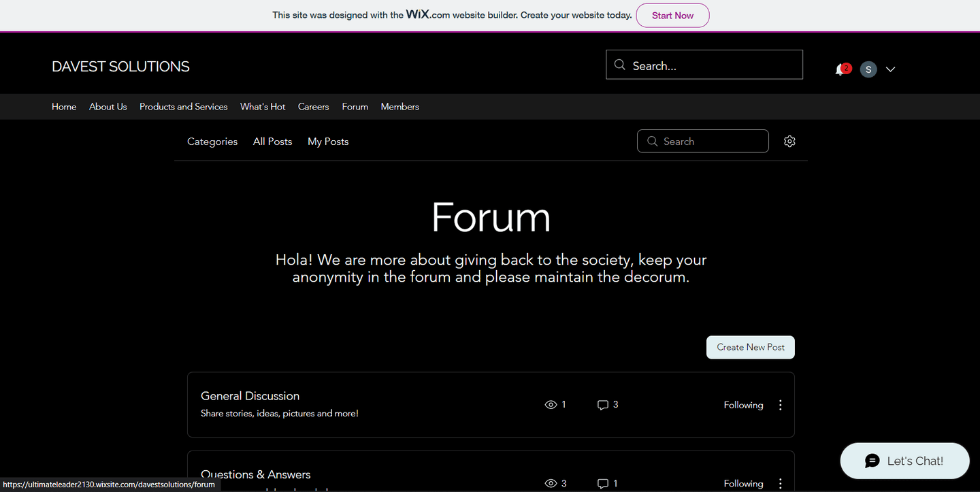
Task: Switch to the My Posts tab
Action: coord(328,142)
